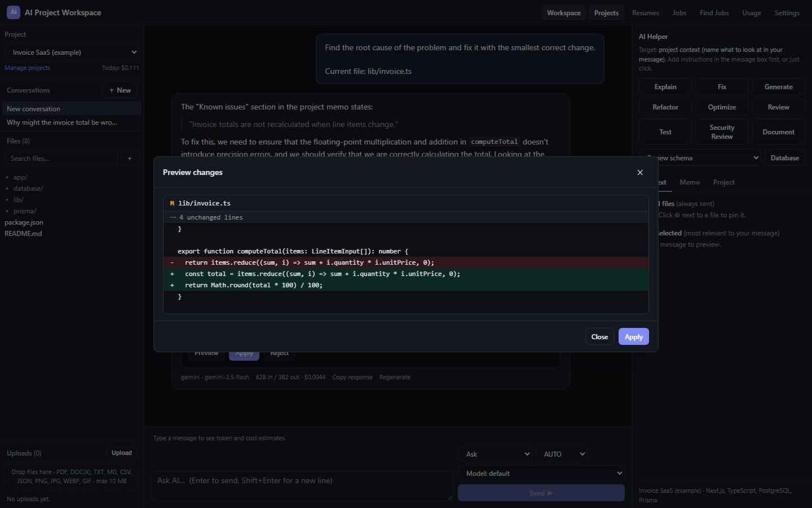Click Copy response
Screen dimensions: 812x508
pyautogui.click(x=352, y=377)
